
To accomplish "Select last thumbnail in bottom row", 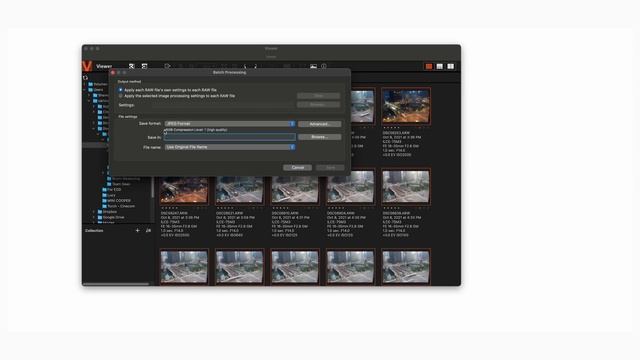I will [x=406, y=267].
